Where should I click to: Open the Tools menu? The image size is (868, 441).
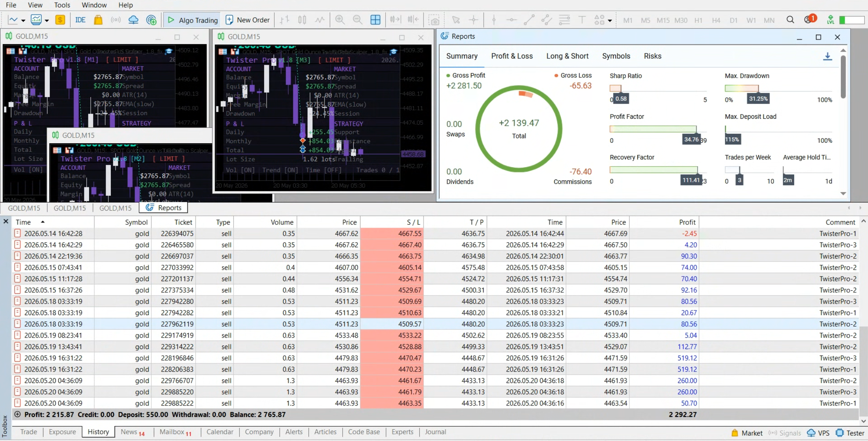click(x=62, y=5)
